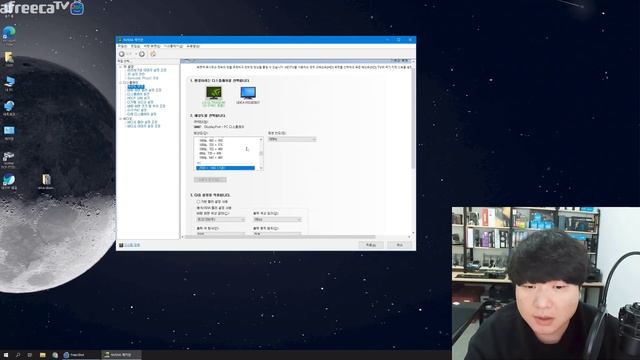Open Adjust image settings with preview
Image resolution: width=640 pixels, height=360 pixels.
tap(147, 70)
